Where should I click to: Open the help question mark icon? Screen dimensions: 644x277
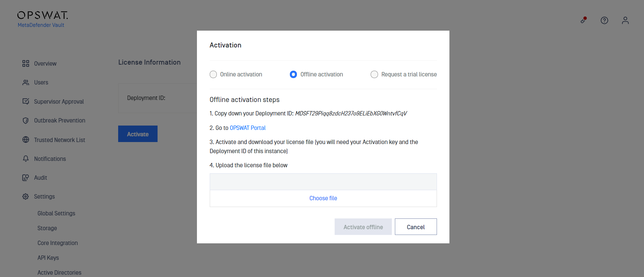(604, 21)
